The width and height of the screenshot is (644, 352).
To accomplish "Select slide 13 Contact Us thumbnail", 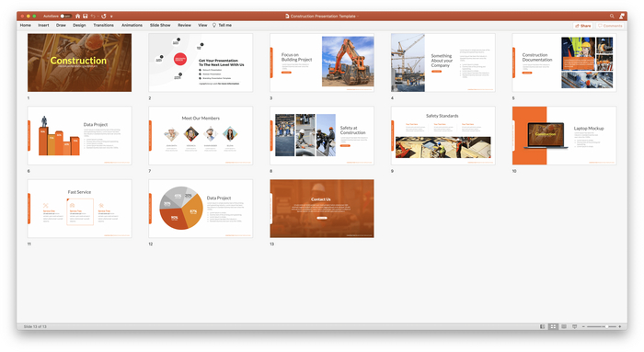I will [322, 209].
